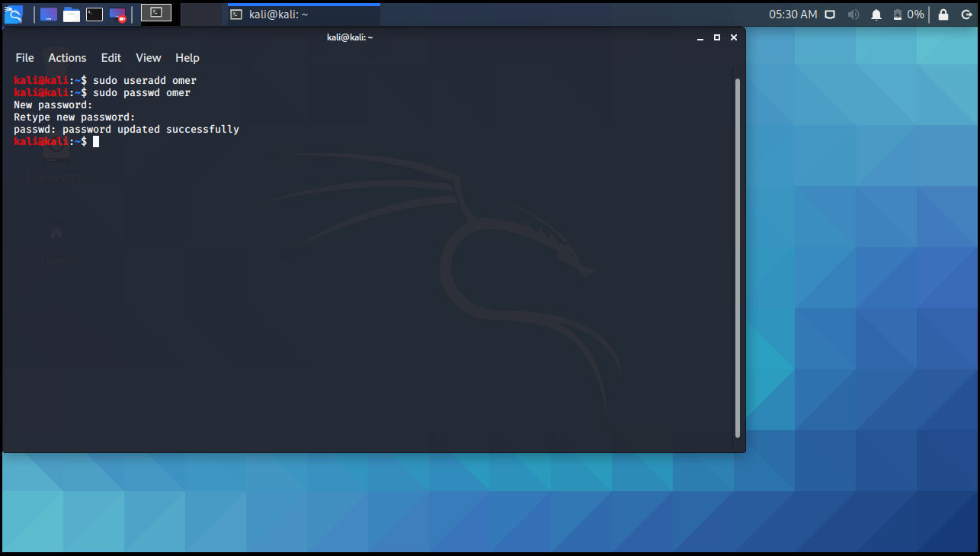The height and width of the screenshot is (556, 980).
Task: Open the notifications bell
Action: tap(876, 14)
